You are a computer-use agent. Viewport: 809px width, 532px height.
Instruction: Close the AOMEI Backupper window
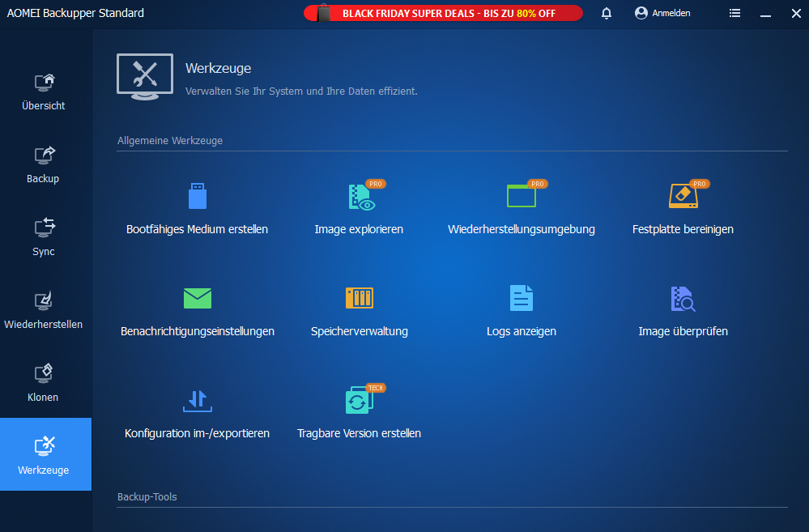(796, 14)
